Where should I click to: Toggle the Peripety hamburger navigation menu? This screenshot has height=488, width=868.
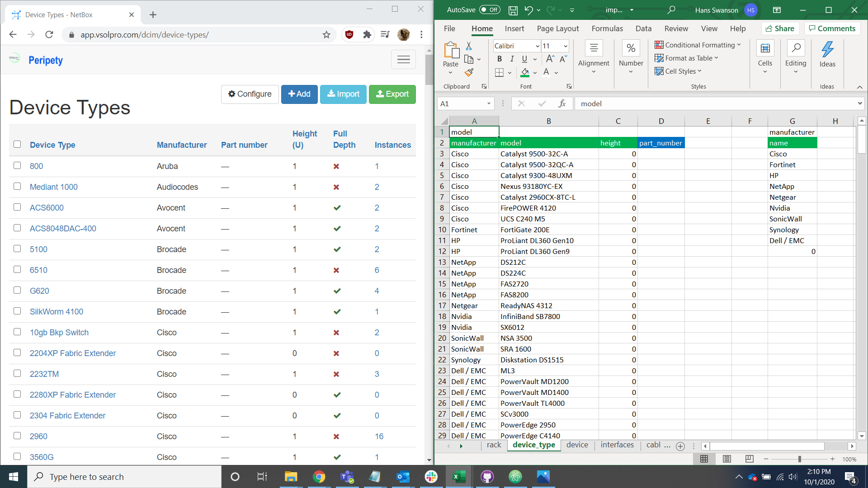(403, 59)
